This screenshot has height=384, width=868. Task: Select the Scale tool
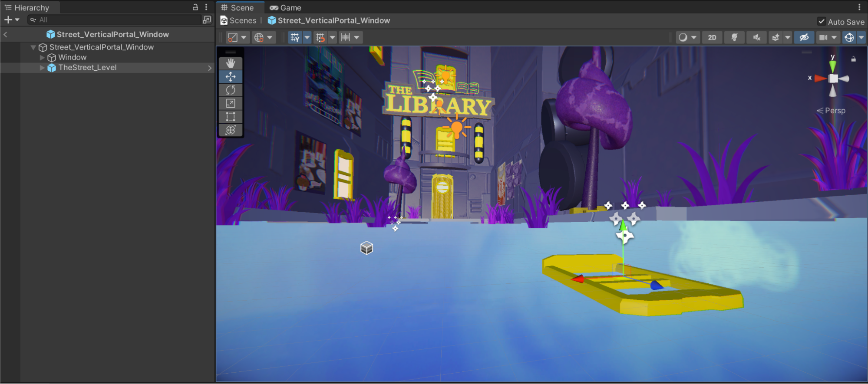(231, 104)
